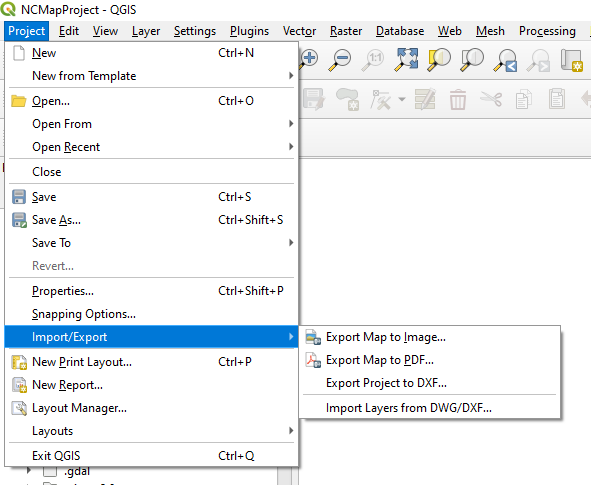Expand the .gdal tree item arrow
The height and width of the screenshot is (485, 591).
tap(29, 471)
